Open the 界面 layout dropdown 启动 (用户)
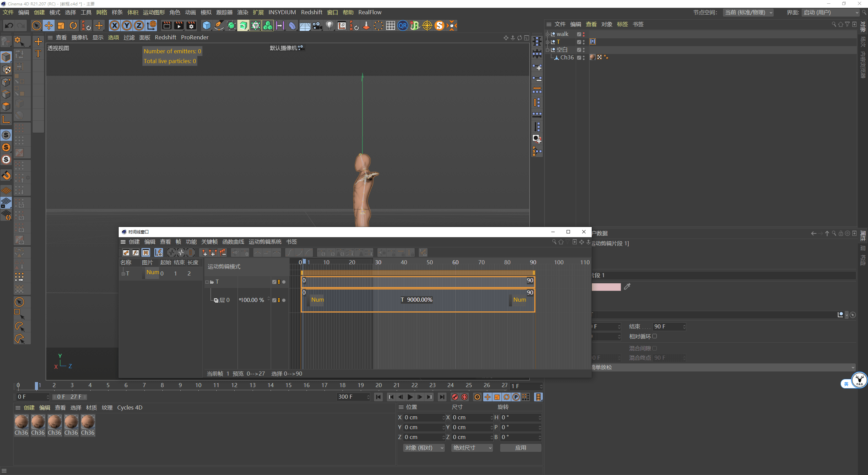The height and width of the screenshot is (475, 868). click(831, 13)
